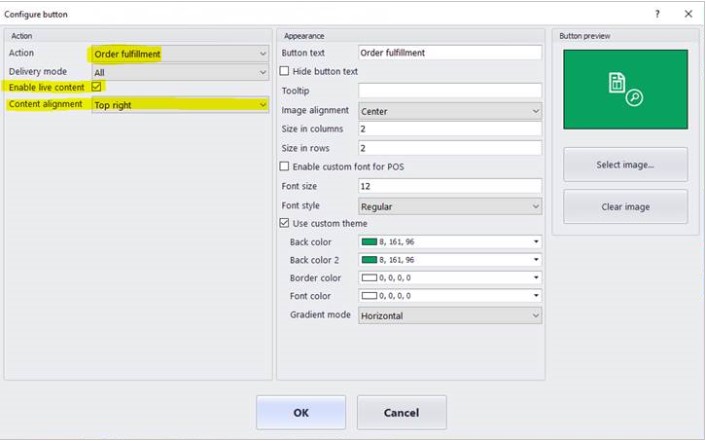
Task: Open the Delivery mode dropdown
Action: tap(180, 73)
